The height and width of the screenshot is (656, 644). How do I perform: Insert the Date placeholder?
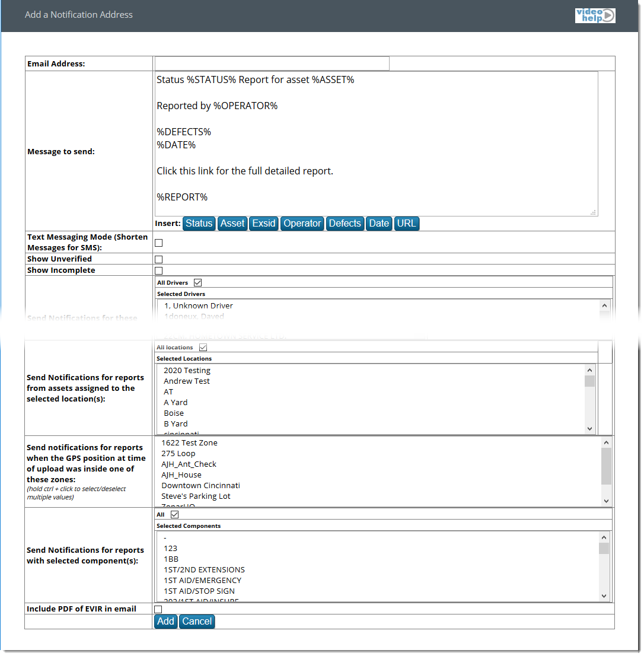[x=379, y=224]
